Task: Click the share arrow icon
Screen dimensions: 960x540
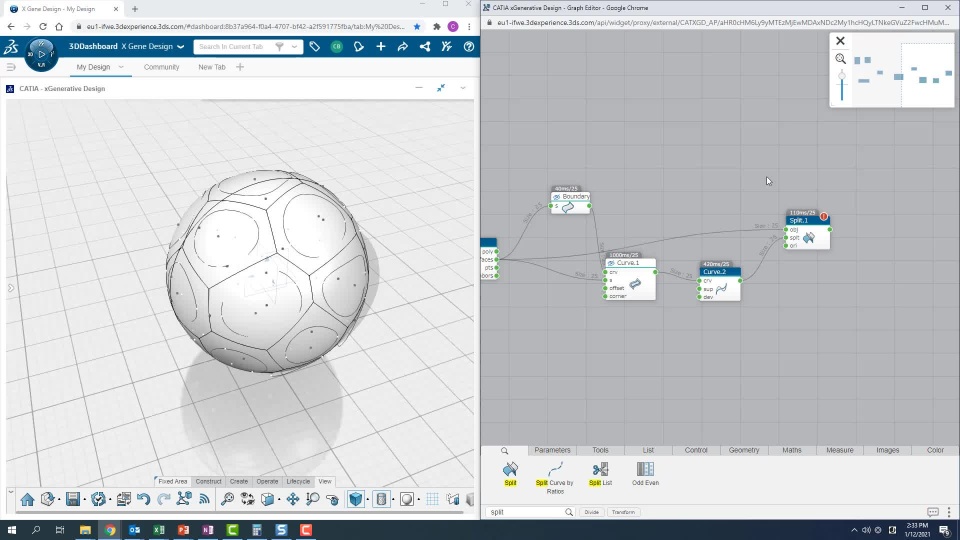Action: tap(403, 47)
